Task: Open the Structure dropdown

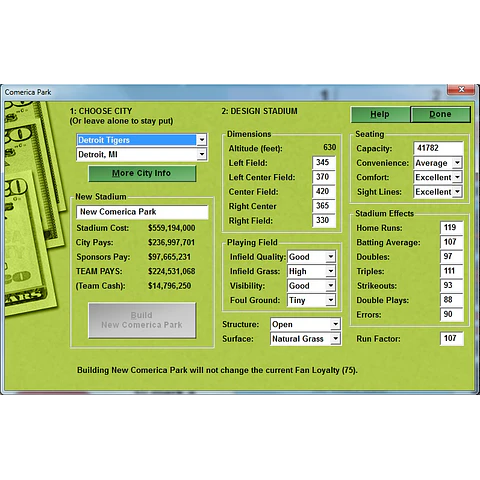Action: pos(305,324)
